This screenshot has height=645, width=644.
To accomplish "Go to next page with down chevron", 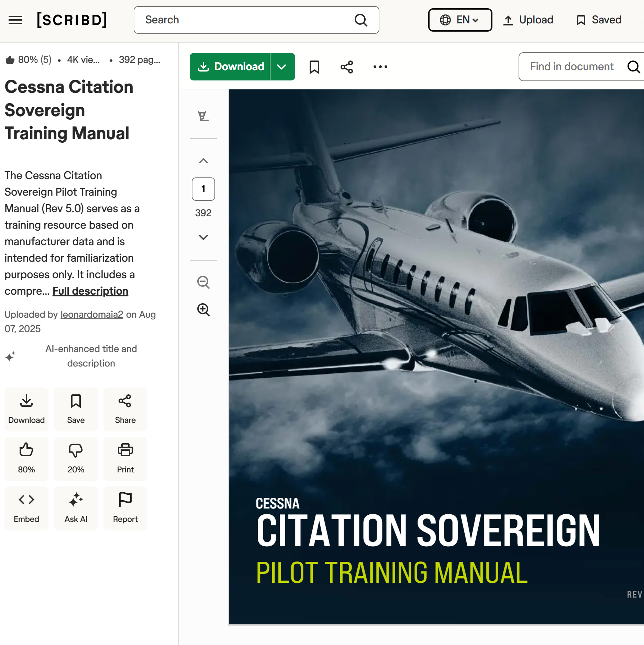I will 203,237.
